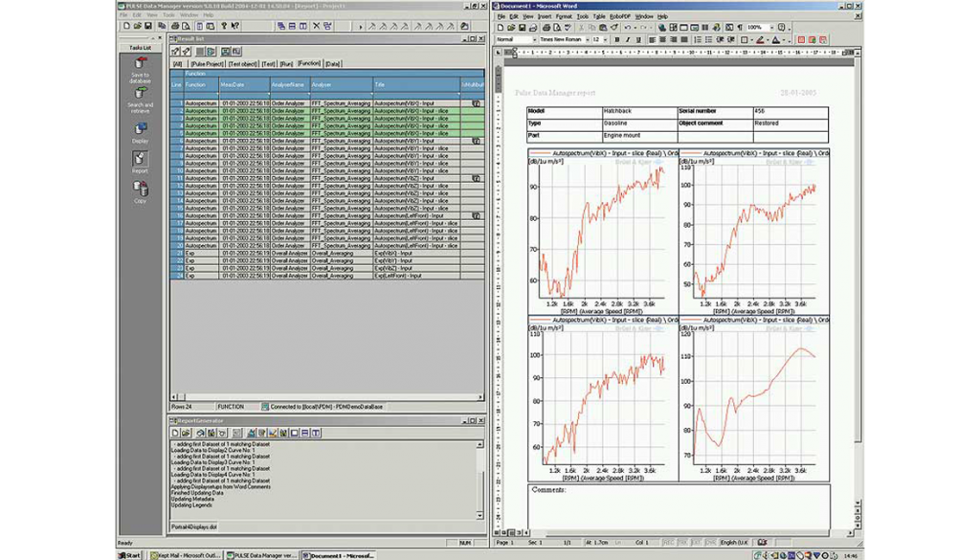Select the Display task icon
The width and height of the screenshot is (980, 560).
(x=140, y=129)
